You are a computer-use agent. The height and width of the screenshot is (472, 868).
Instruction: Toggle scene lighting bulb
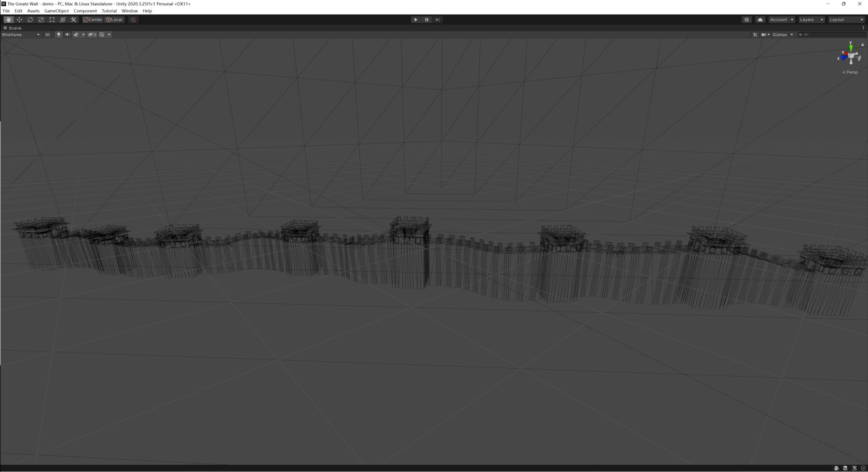pos(59,35)
